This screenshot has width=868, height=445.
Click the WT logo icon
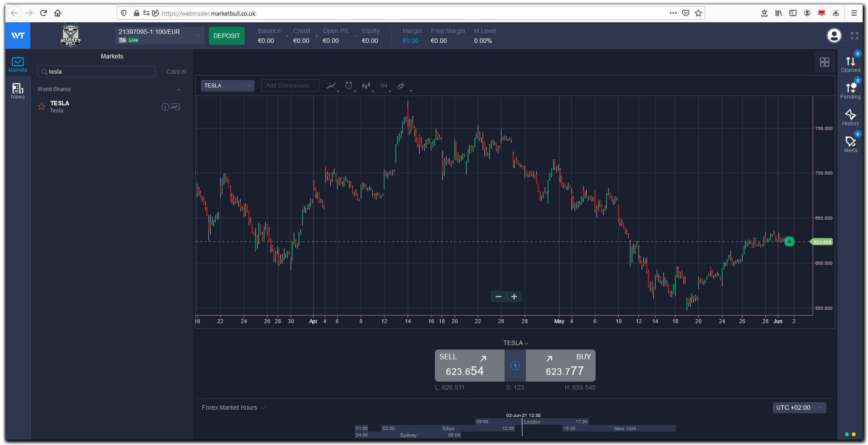[18, 35]
